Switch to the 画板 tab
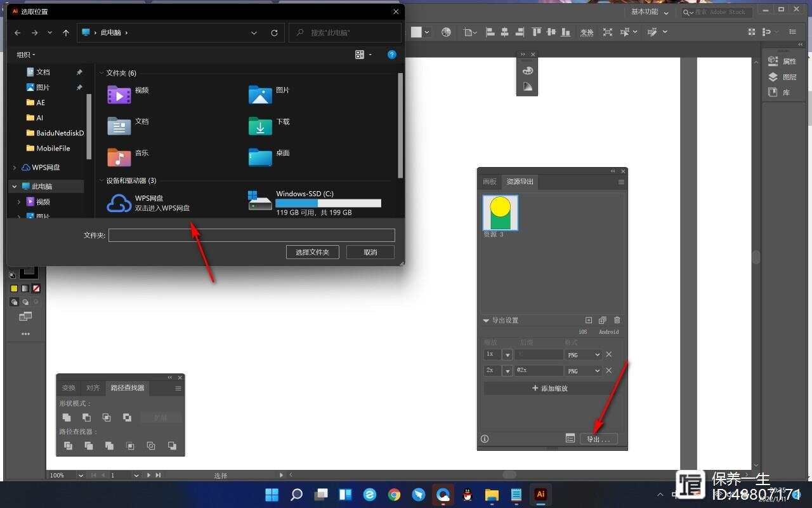Image resolution: width=812 pixels, height=508 pixels. coord(490,182)
